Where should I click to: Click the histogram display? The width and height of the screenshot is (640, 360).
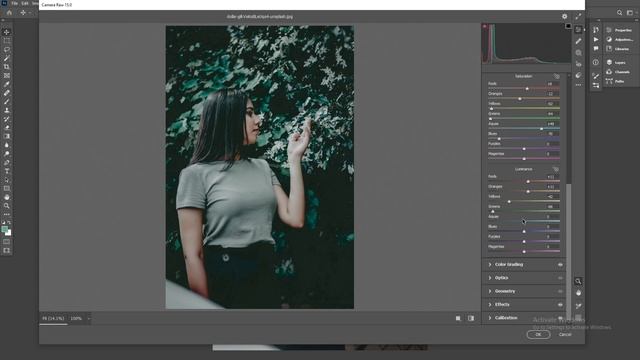pos(526,44)
